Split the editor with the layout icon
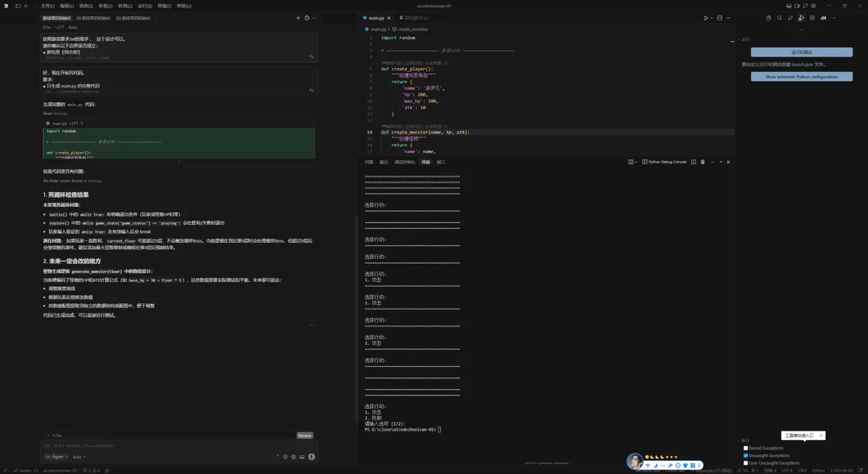 coord(720,18)
